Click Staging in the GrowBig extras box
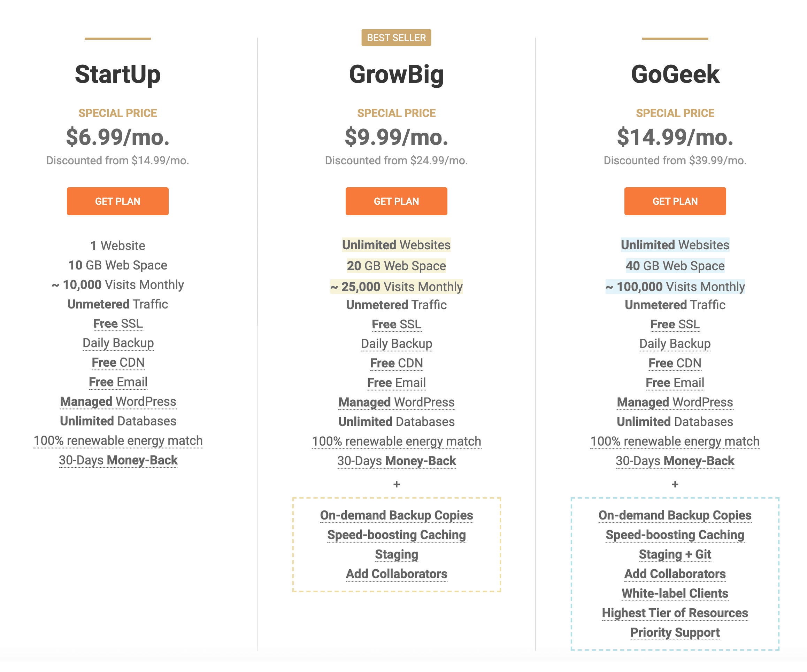This screenshot has height=672, width=807. [397, 555]
